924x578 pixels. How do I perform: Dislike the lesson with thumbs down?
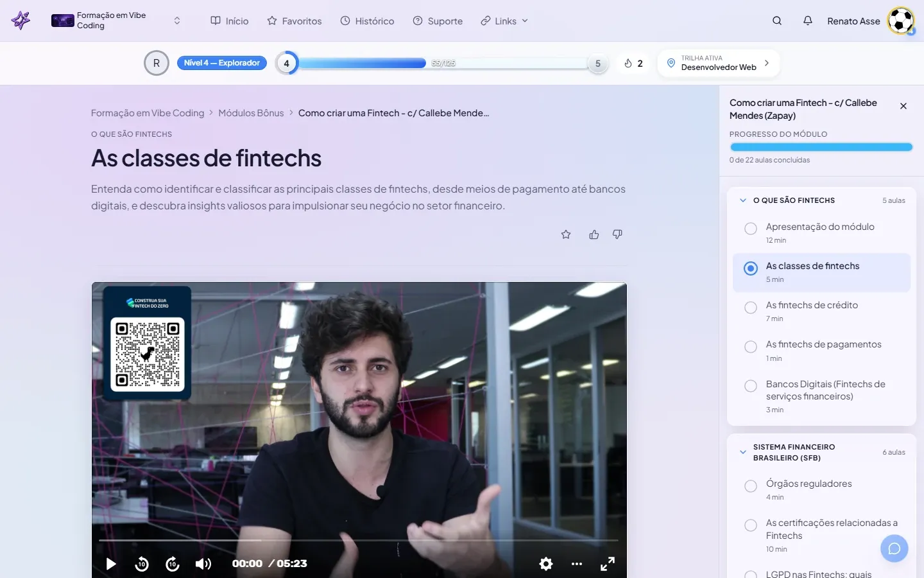[x=617, y=234]
